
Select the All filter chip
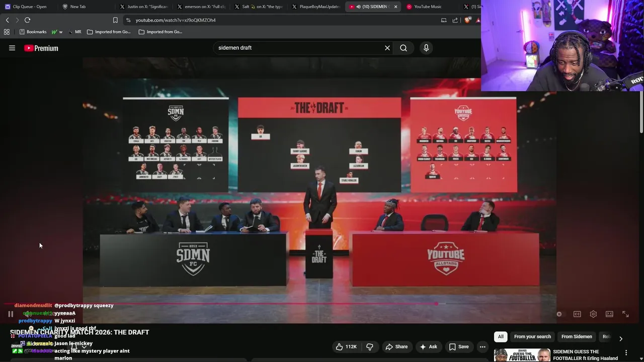501,337
